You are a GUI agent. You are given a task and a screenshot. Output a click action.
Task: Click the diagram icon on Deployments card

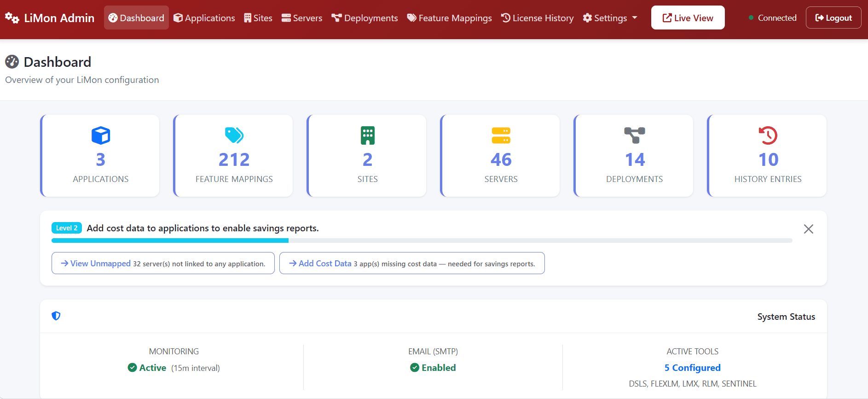(x=635, y=135)
